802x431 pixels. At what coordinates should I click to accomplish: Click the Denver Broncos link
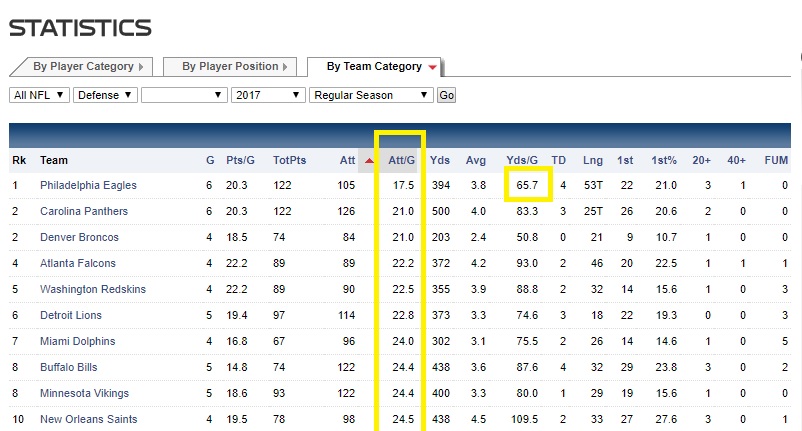[79, 238]
